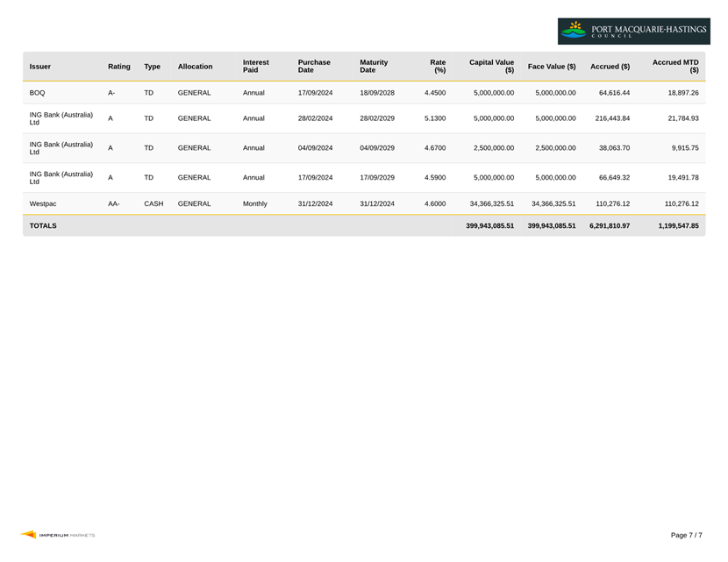Click the ING Bank purchase date 04/09/2024
This screenshot has height=562, width=728.
315,148
